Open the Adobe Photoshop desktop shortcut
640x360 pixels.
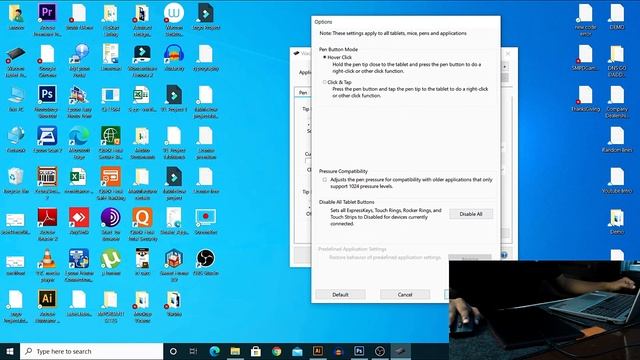pos(47,101)
